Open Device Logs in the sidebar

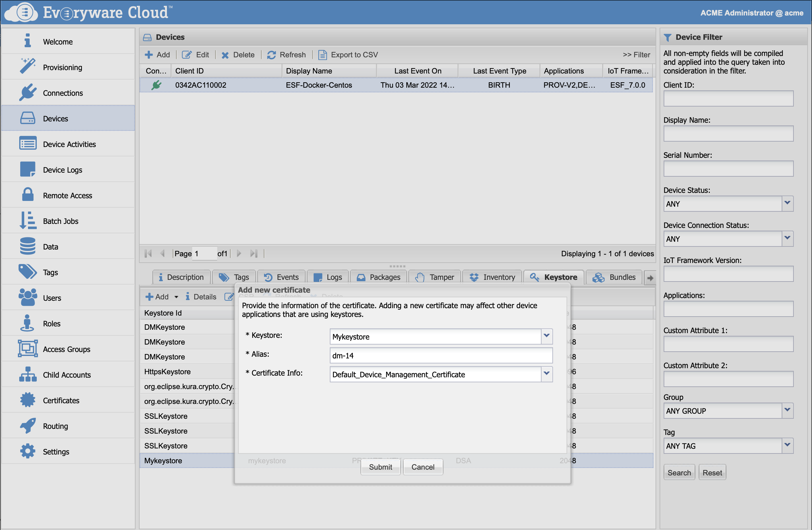point(68,170)
